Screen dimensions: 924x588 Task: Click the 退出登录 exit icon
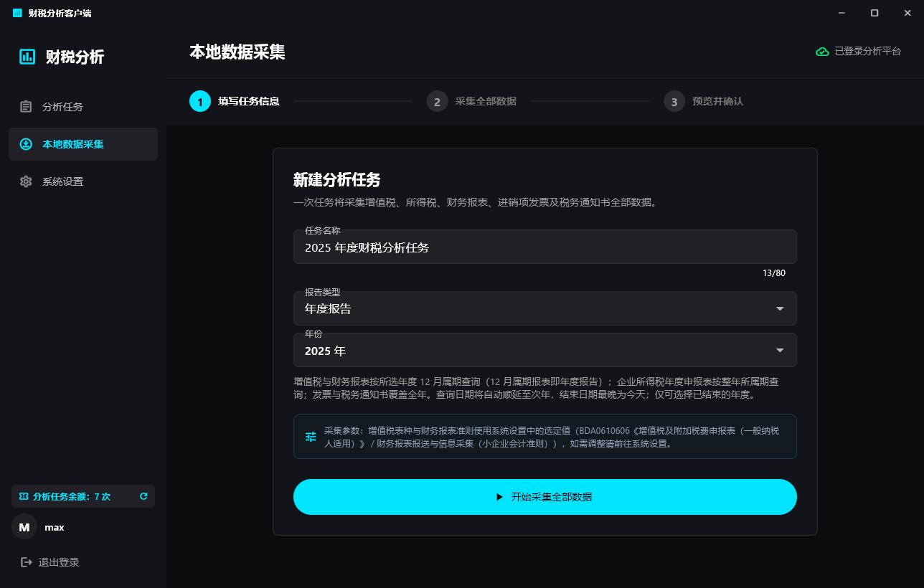[x=27, y=562]
